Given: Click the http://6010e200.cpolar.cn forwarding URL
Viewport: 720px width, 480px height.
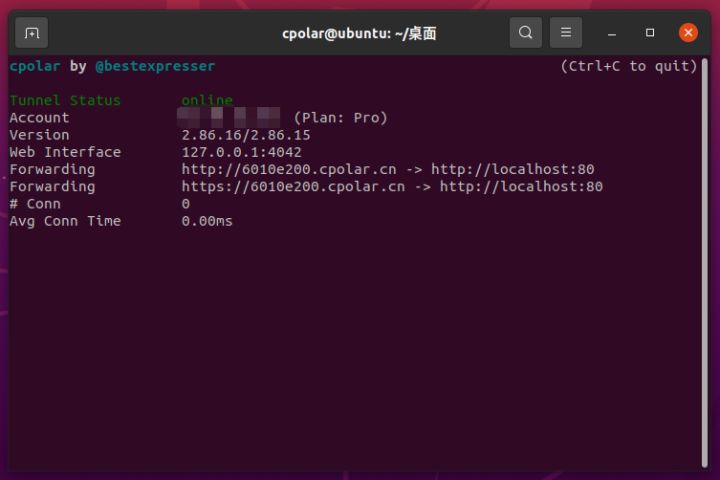Looking at the screenshot, I should pos(289,169).
